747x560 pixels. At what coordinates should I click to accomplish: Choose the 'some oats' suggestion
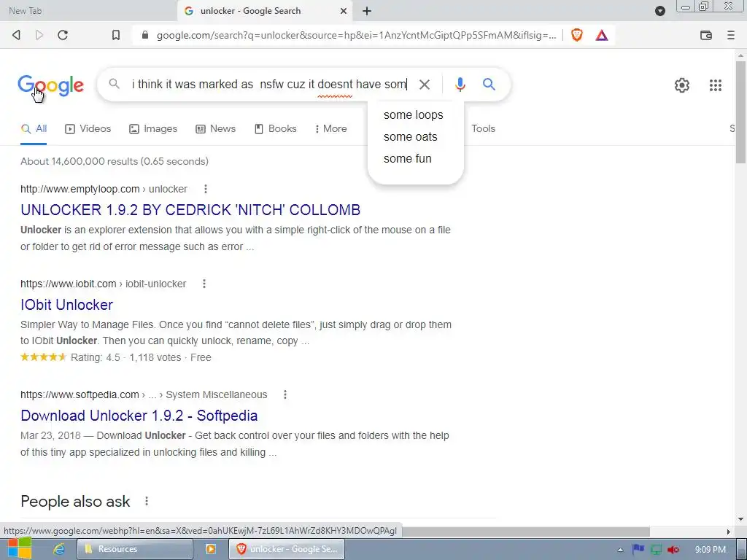tap(411, 136)
